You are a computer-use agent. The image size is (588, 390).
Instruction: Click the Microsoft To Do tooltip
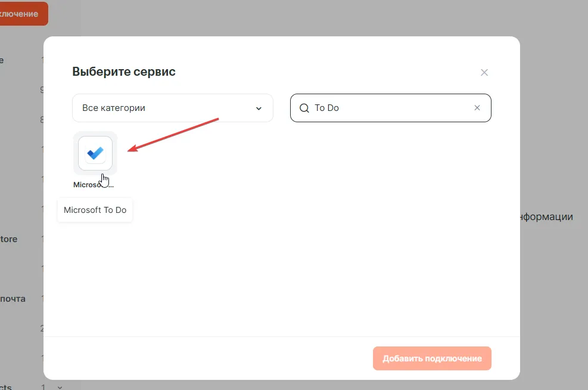(95, 210)
